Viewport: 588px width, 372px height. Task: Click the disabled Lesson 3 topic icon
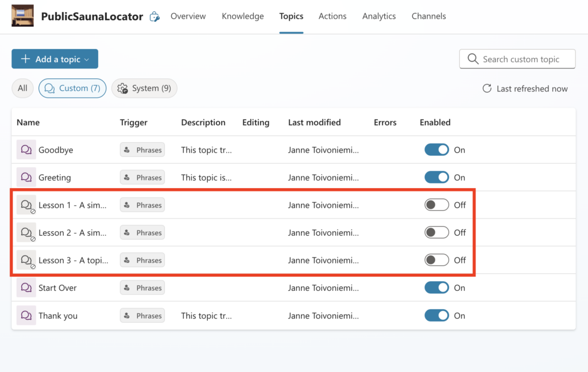coord(26,260)
